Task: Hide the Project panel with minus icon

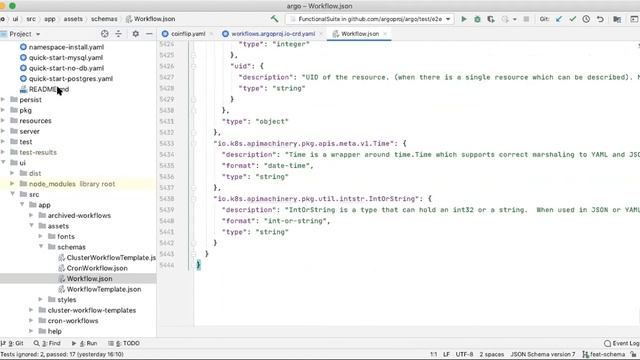Action: click(149, 34)
